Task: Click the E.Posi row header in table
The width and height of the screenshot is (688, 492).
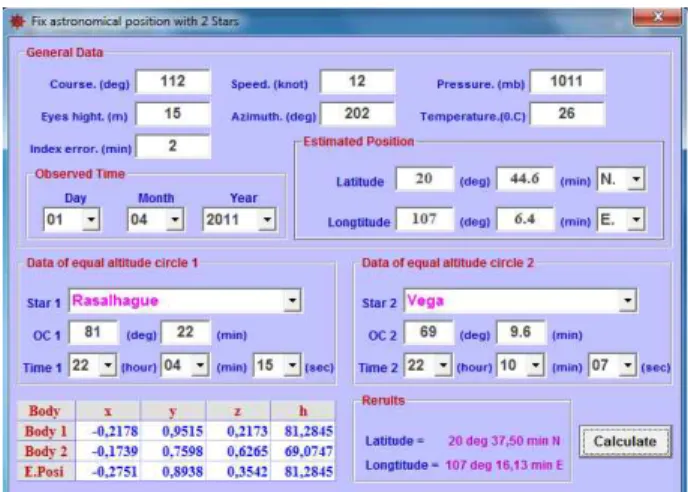Action: tap(46, 471)
